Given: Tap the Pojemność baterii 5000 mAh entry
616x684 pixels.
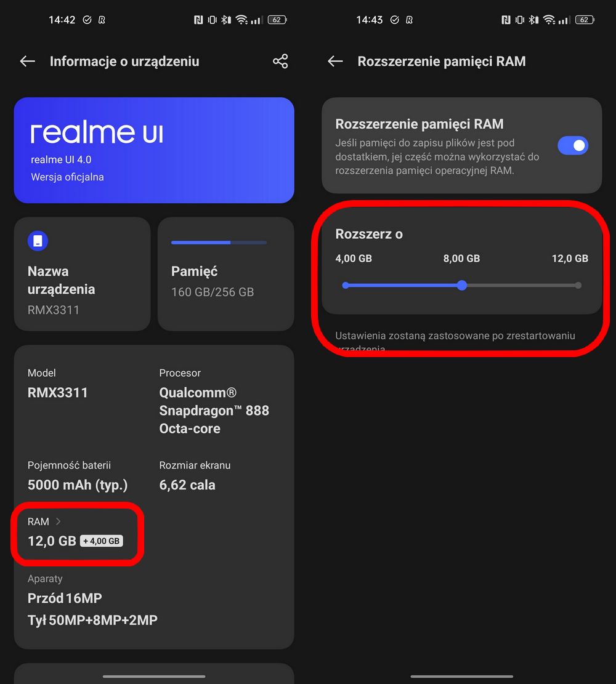Looking at the screenshot, I should click(78, 476).
